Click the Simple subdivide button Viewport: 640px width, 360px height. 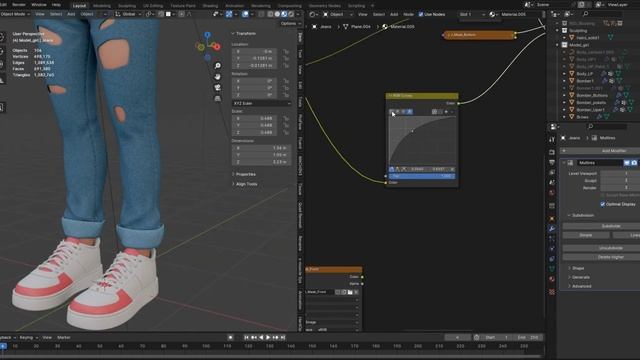586,235
